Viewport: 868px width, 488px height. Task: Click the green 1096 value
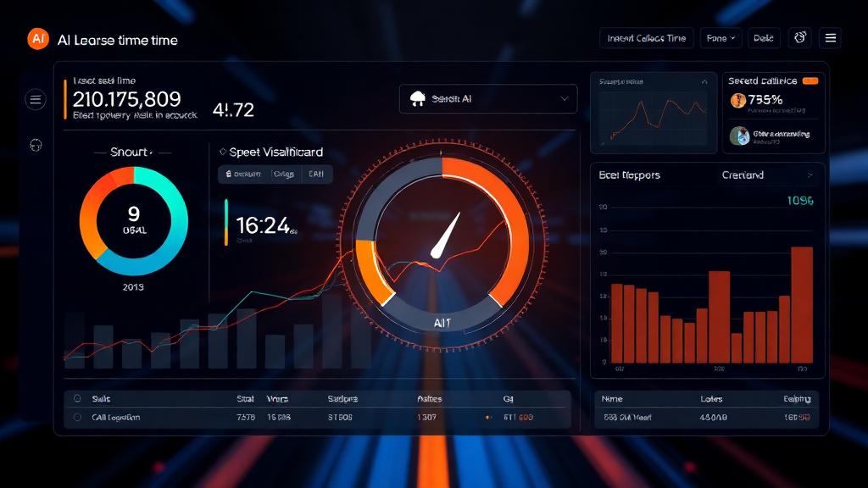pos(800,200)
